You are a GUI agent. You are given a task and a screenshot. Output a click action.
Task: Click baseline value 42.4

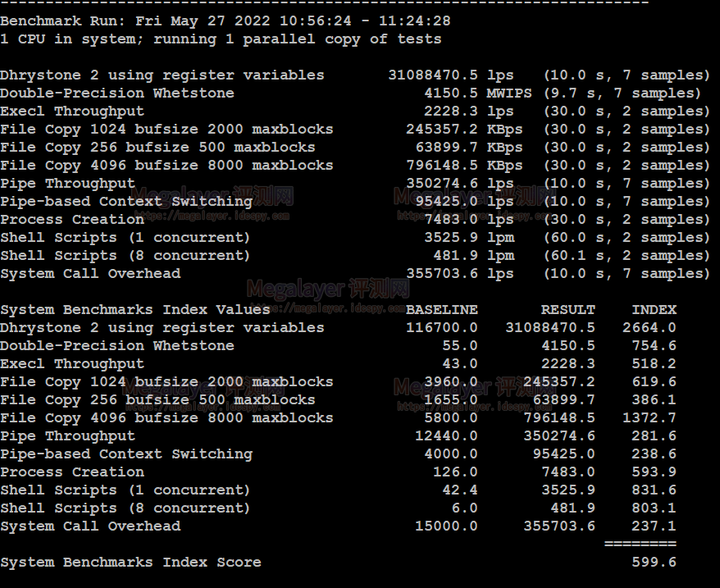coord(460,490)
